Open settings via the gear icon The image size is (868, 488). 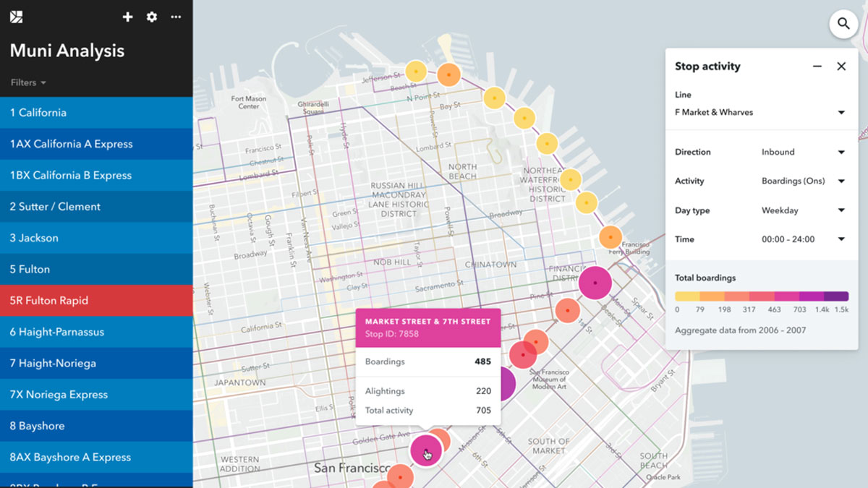click(x=152, y=17)
